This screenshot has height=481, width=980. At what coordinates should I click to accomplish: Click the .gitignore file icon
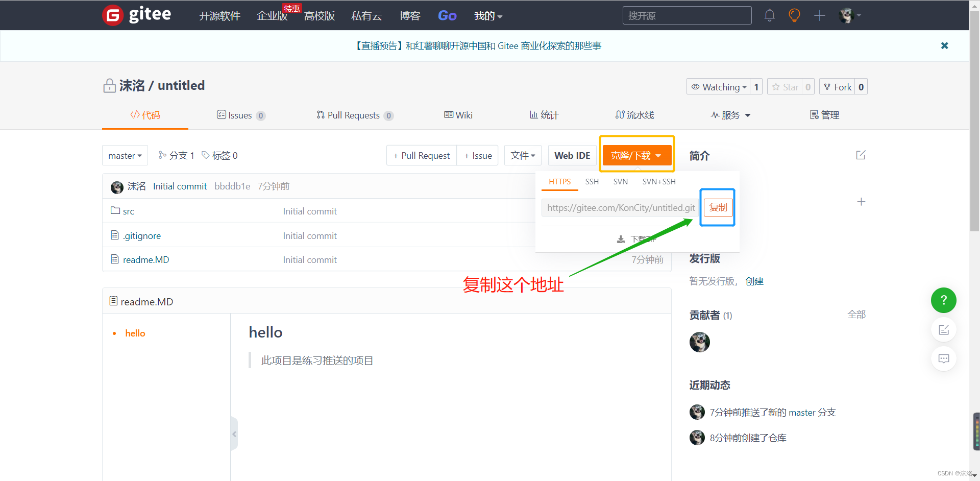click(x=115, y=235)
